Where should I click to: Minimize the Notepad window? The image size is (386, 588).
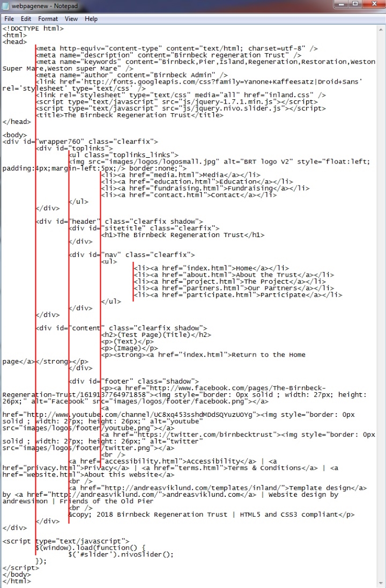click(x=341, y=5)
